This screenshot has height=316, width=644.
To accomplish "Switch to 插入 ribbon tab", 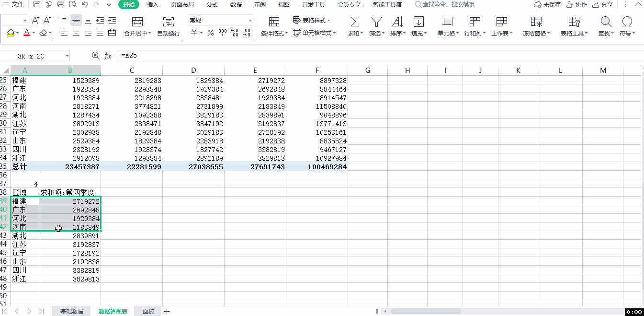I will pyautogui.click(x=153, y=5).
